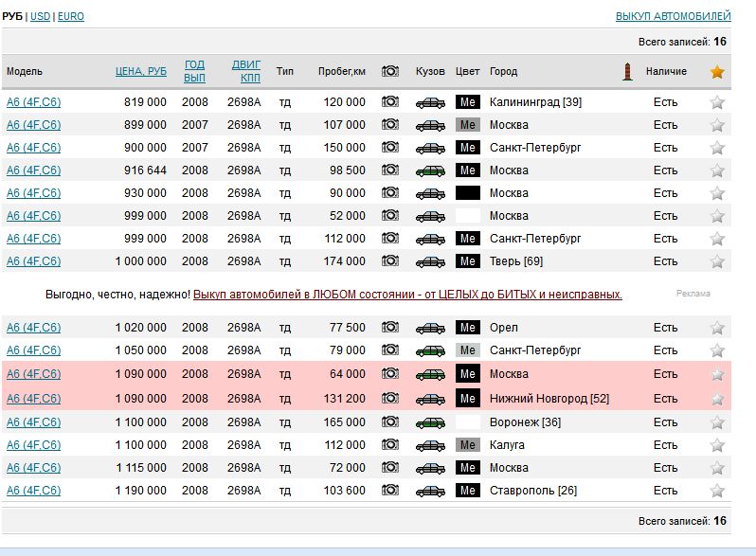
Task: View photos of the 1 190 000 Ставрополь car
Action: coord(390,490)
